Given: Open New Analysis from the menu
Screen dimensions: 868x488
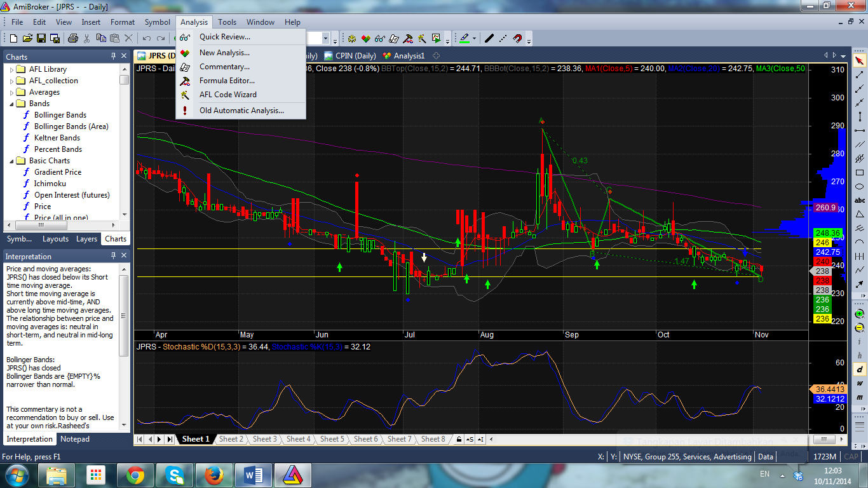Looking at the screenshot, I should (224, 53).
